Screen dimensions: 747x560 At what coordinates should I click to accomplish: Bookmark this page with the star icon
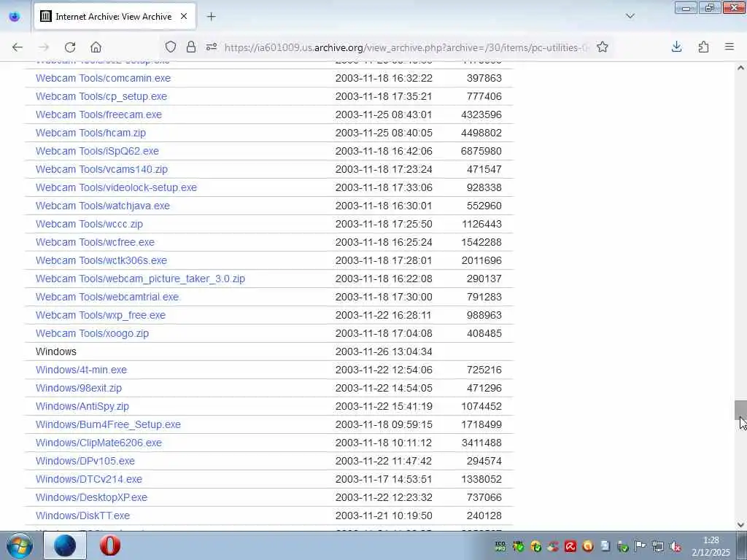(602, 47)
